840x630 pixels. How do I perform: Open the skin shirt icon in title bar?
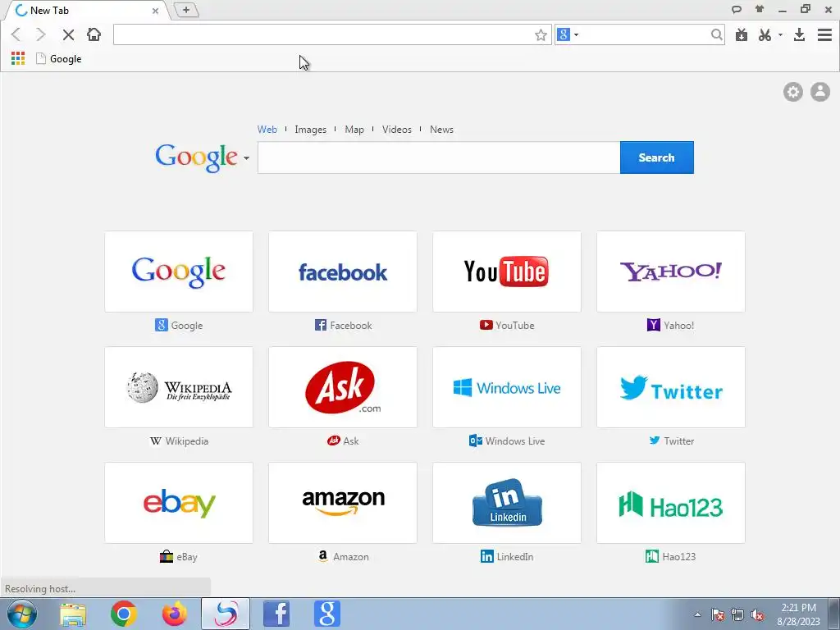tap(760, 8)
